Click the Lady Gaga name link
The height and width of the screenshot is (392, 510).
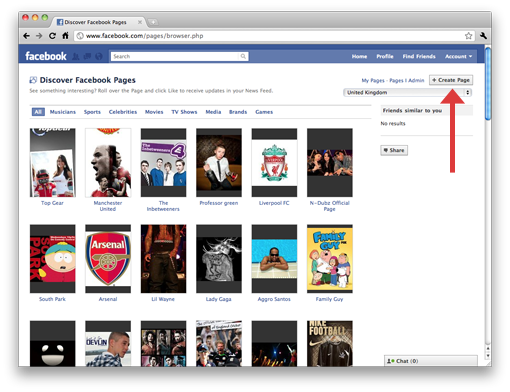tap(218, 299)
